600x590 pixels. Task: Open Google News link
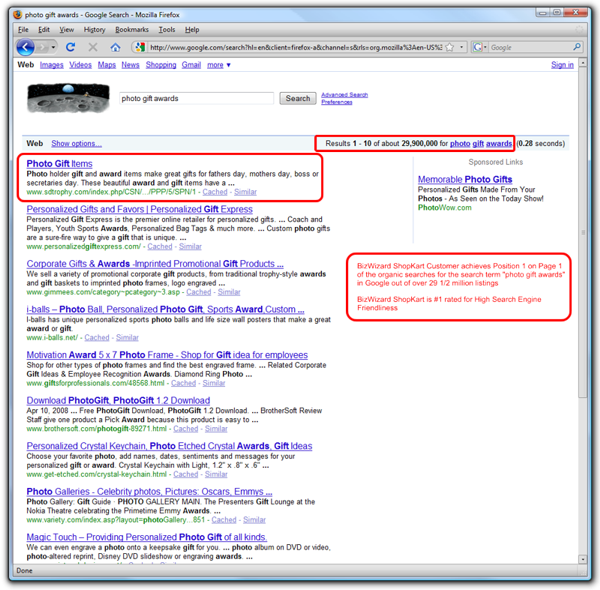coord(130,65)
